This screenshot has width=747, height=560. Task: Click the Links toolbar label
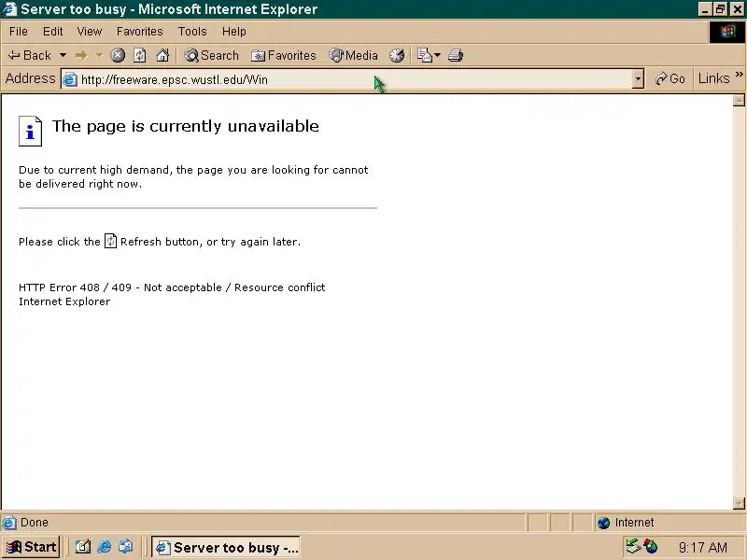point(713,78)
